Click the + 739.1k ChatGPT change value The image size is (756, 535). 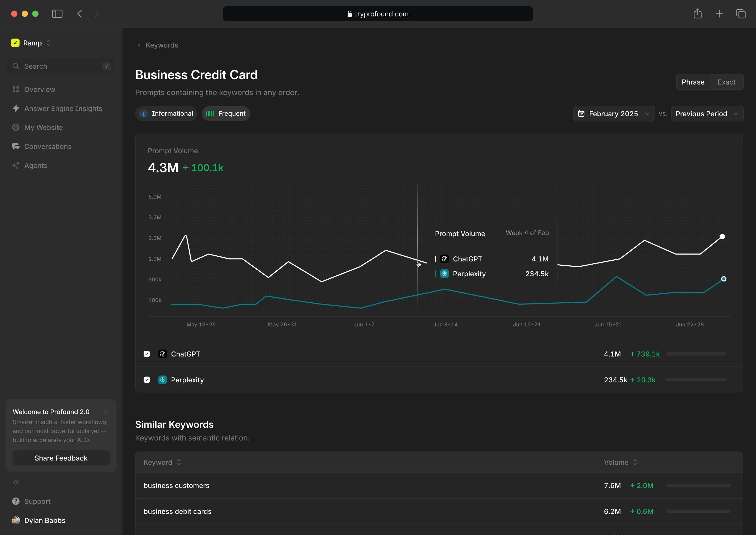[645, 354]
